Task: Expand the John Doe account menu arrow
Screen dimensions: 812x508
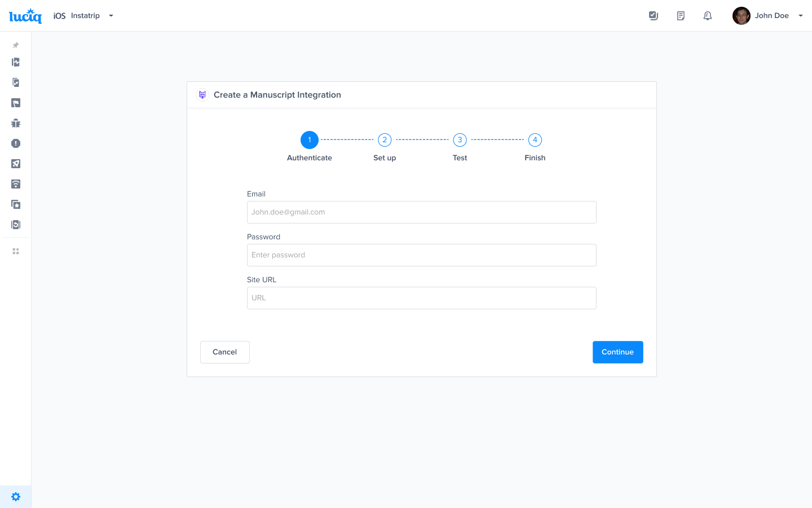Action: tap(801, 16)
